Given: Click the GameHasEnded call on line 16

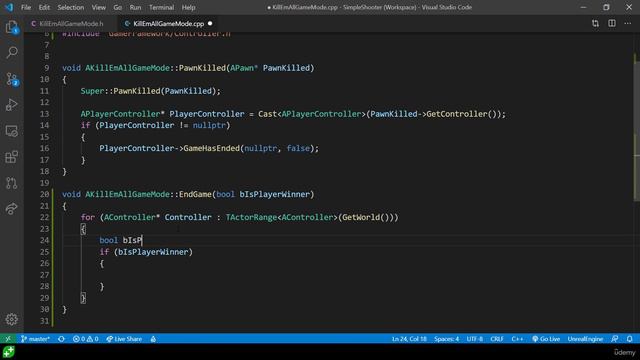Looking at the screenshot, I should [x=211, y=148].
